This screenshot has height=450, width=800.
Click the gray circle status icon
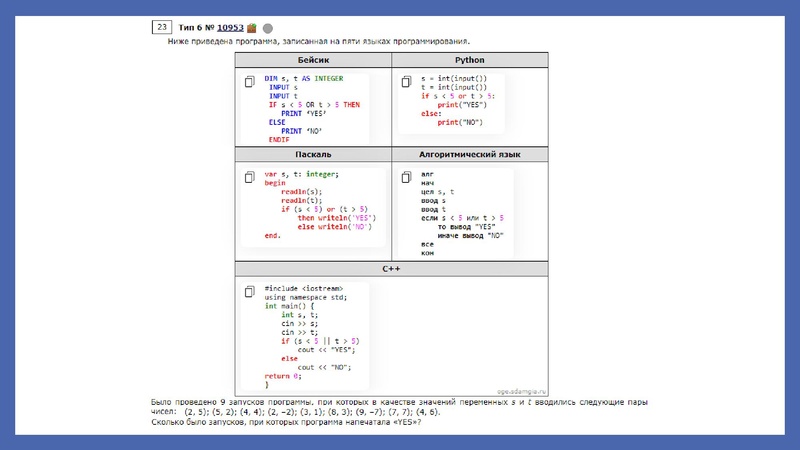coord(268,27)
